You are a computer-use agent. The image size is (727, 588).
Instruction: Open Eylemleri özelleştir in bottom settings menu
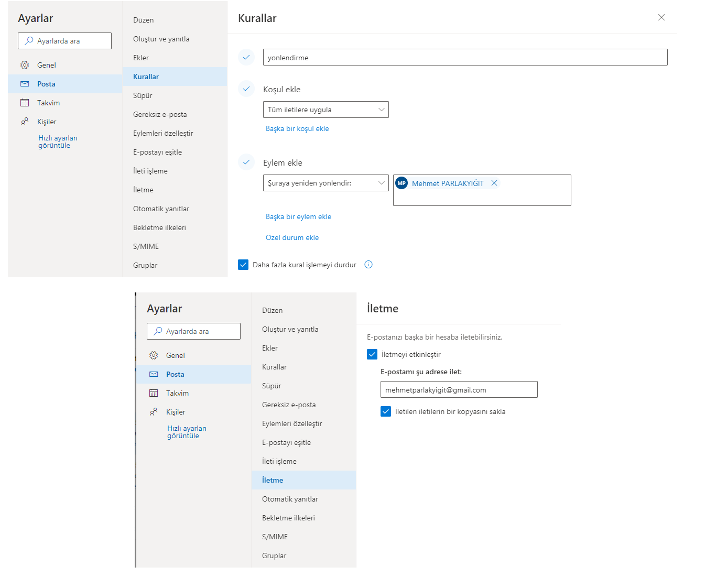point(304,423)
